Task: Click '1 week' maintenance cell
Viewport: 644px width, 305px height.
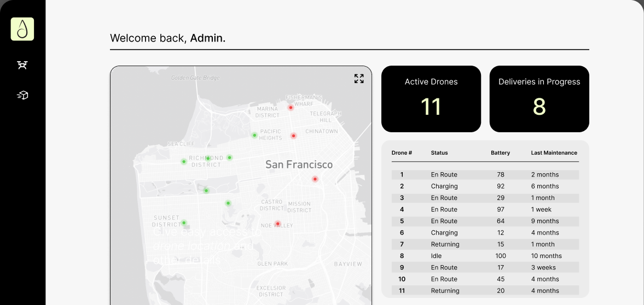Action: 541,209
